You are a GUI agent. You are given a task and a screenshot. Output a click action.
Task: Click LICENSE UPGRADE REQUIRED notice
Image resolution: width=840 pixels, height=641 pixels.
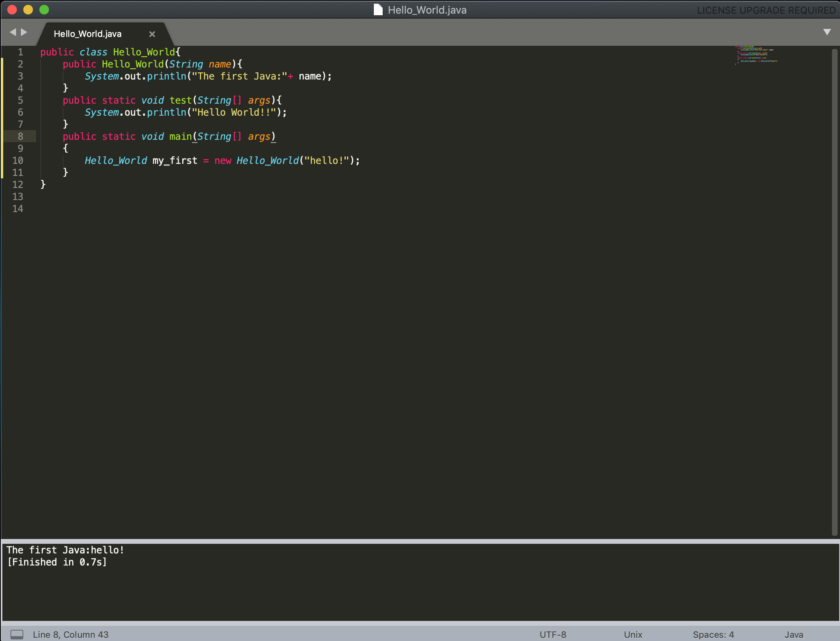pyautogui.click(x=766, y=10)
